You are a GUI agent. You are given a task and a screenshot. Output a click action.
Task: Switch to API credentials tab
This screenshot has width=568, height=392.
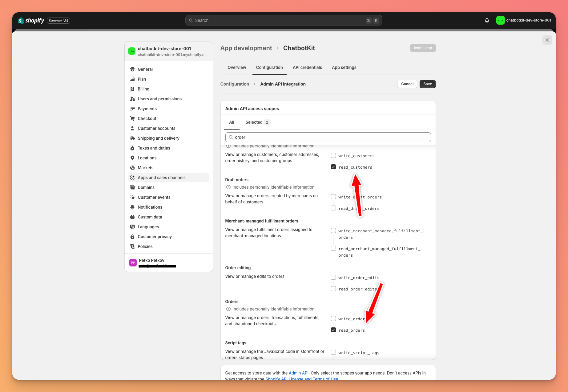pos(307,67)
